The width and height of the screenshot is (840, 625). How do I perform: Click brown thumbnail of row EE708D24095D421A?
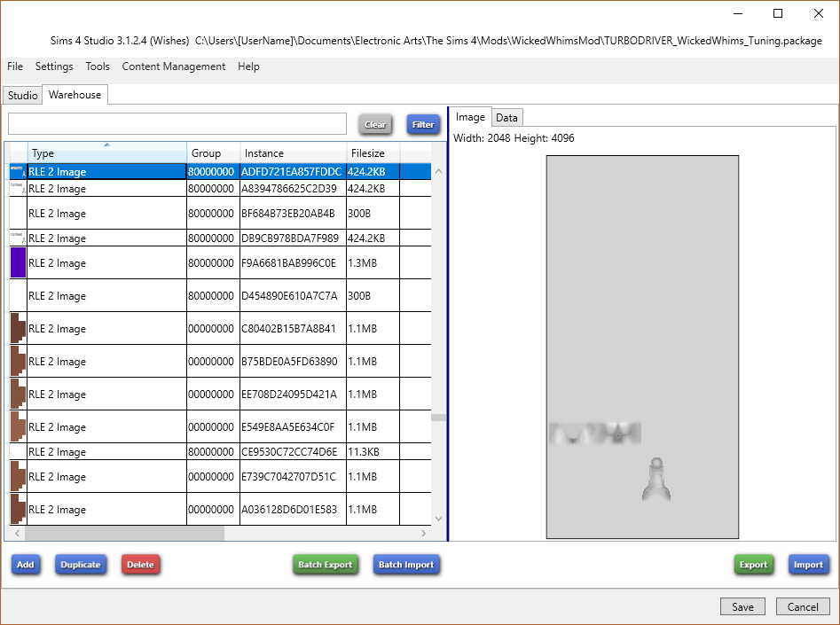(19, 395)
